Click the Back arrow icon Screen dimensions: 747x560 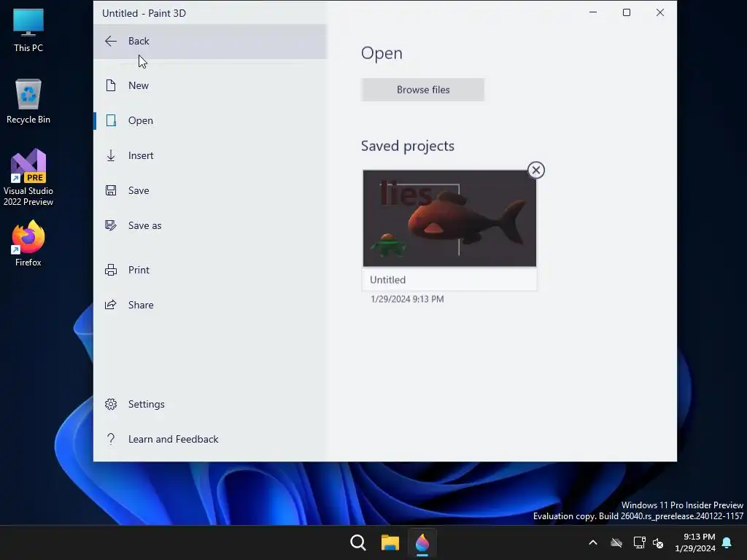click(111, 41)
